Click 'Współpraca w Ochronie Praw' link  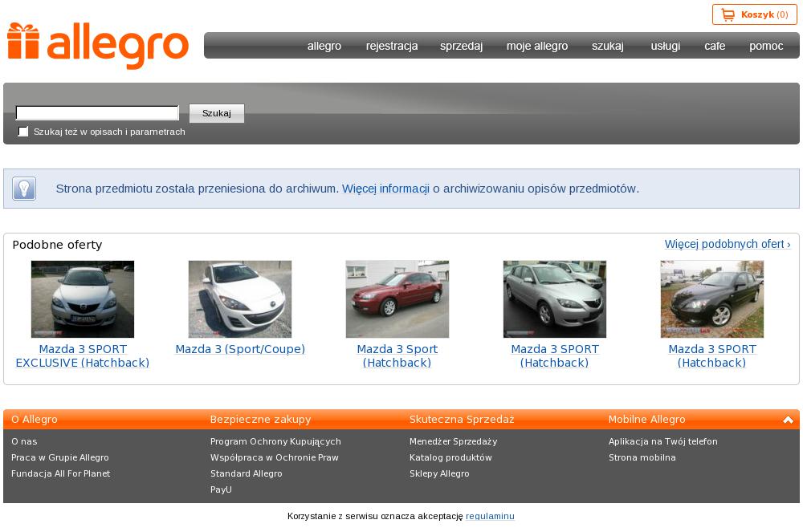pos(275,458)
